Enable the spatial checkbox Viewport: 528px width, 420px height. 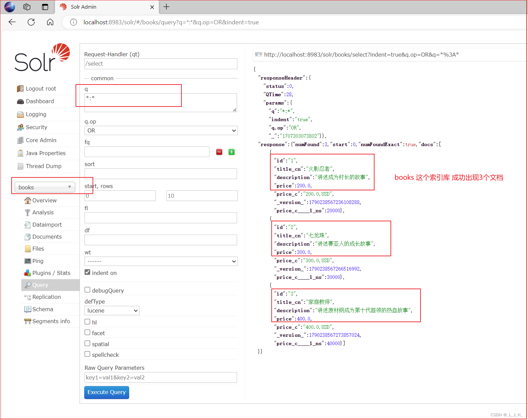88,343
